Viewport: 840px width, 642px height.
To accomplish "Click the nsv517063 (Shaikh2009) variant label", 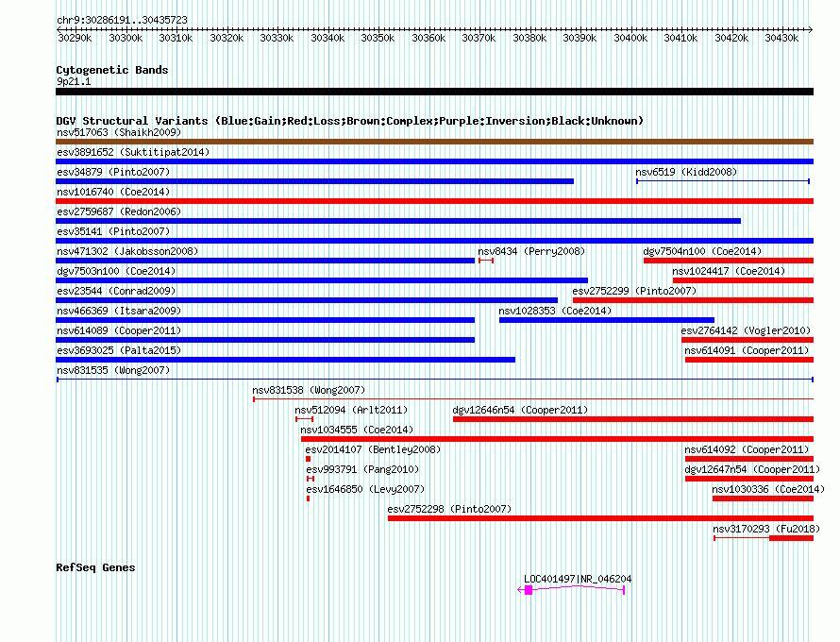I will click(x=119, y=132).
